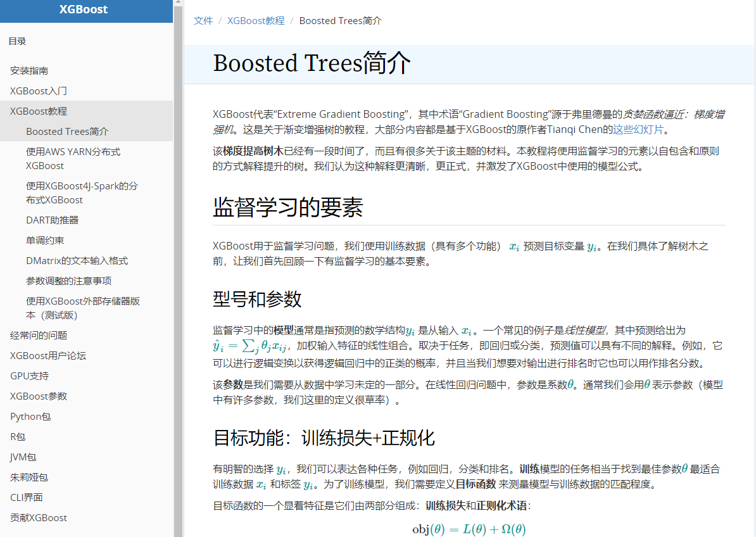This screenshot has width=756, height=537.
Task: Click the XGBoost title in the sidebar header
Action: [x=84, y=9]
